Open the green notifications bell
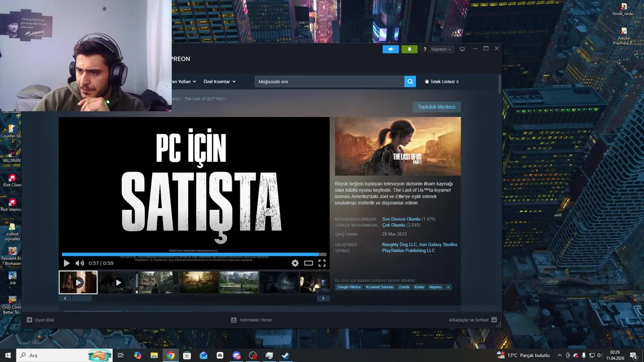 409,49
